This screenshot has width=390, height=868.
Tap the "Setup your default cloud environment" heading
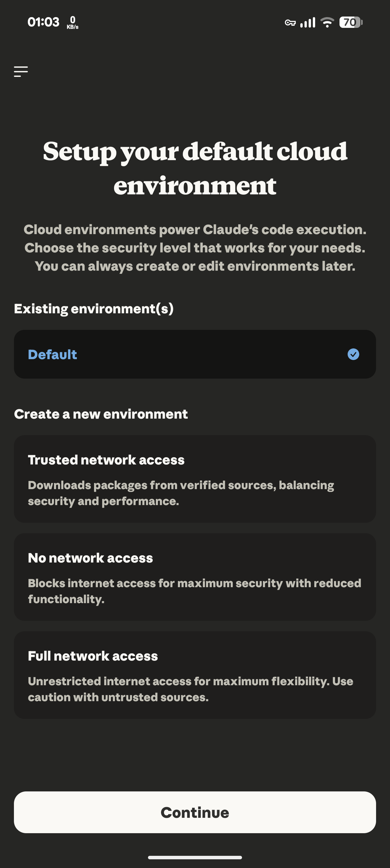coord(195,168)
